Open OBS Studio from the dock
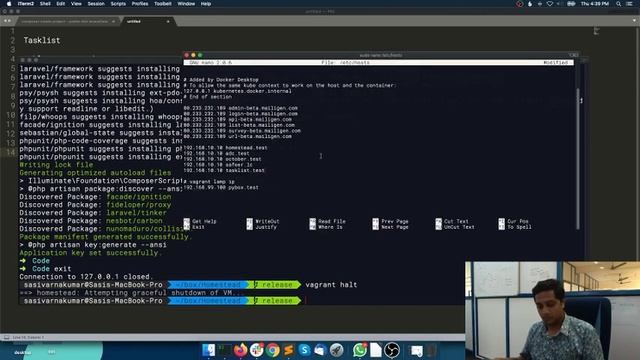640x360 pixels. [x=392, y=350]
